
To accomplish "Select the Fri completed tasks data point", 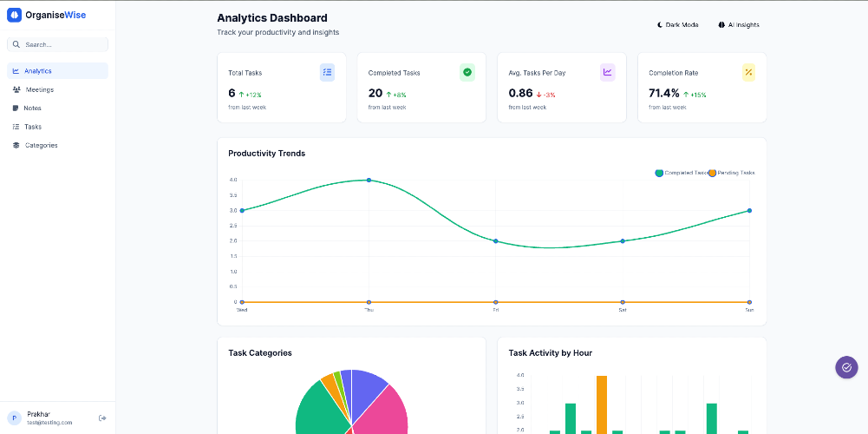I will [x=495, y=241].
